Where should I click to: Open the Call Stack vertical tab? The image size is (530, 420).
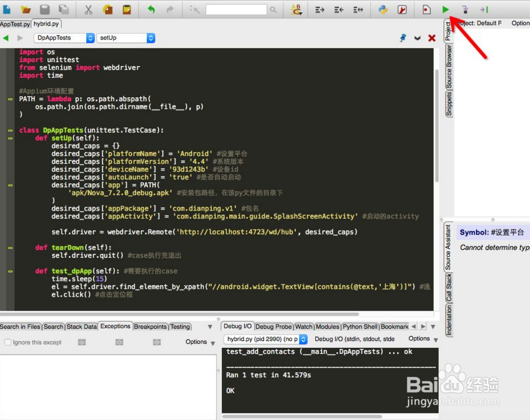(x=449, y=288)
